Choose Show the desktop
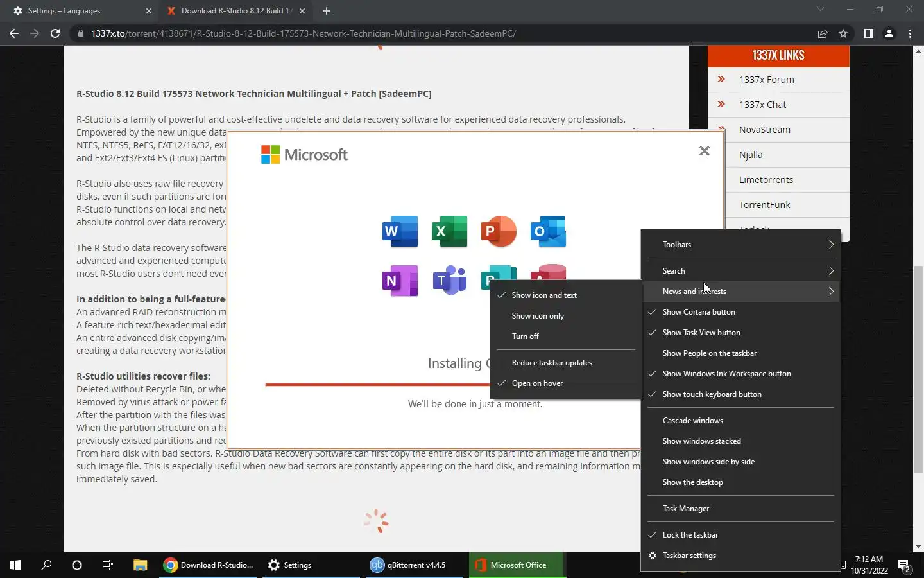Viewport: 924px width, 578px height. tap(740, 482)
